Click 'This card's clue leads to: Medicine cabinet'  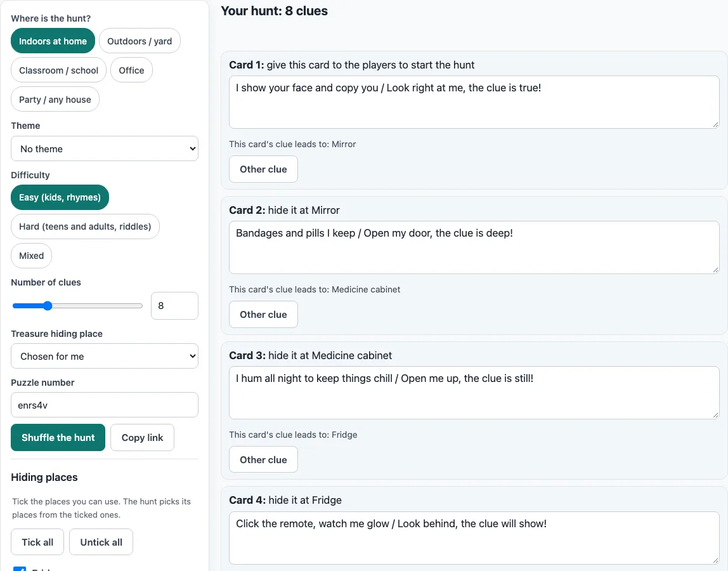click(315, 289)
